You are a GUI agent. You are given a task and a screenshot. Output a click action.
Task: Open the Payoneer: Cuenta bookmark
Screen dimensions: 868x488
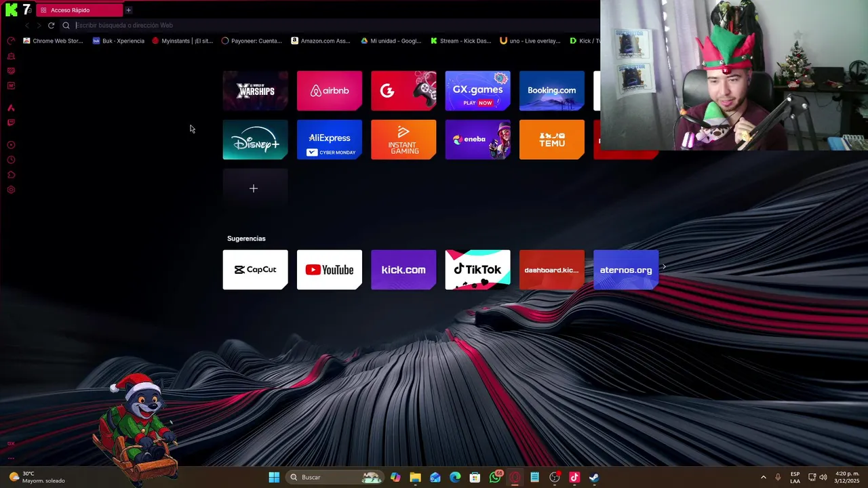(x=252, y=41)
